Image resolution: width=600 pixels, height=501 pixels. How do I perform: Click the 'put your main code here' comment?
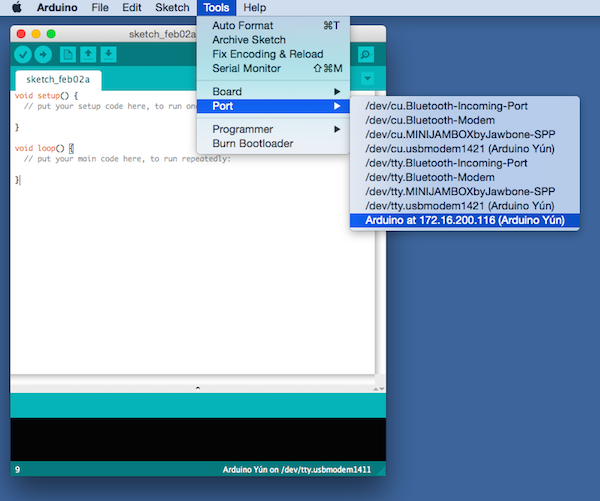[127, 159]
